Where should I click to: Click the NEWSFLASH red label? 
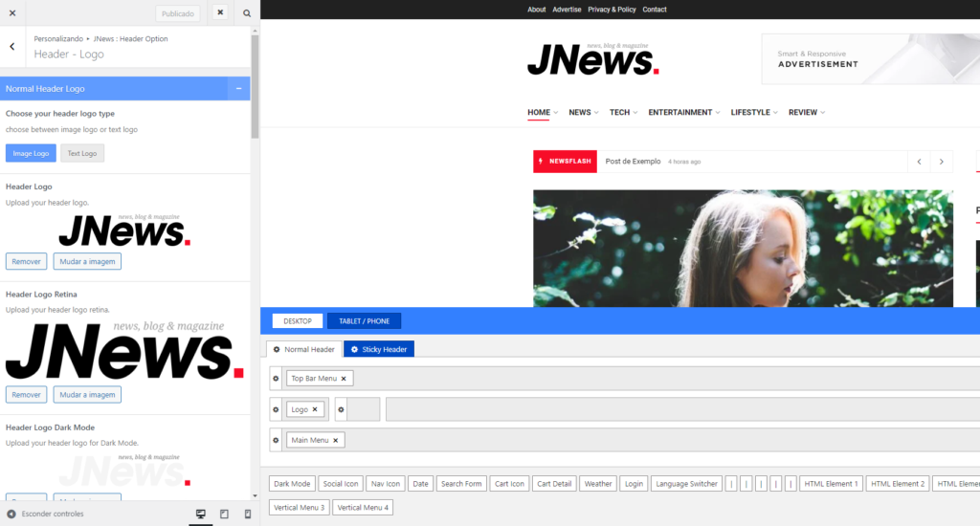coord(565,162)
